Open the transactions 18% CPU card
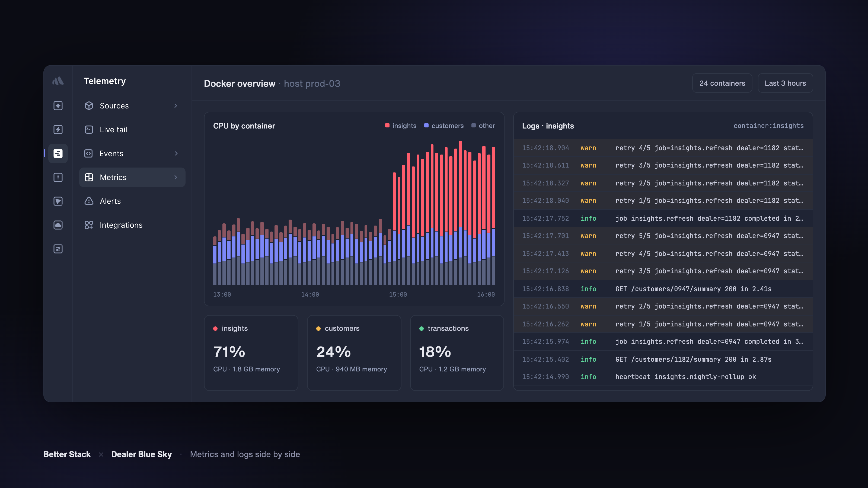Viewport: 868px width, 488px height. point(457,353)
